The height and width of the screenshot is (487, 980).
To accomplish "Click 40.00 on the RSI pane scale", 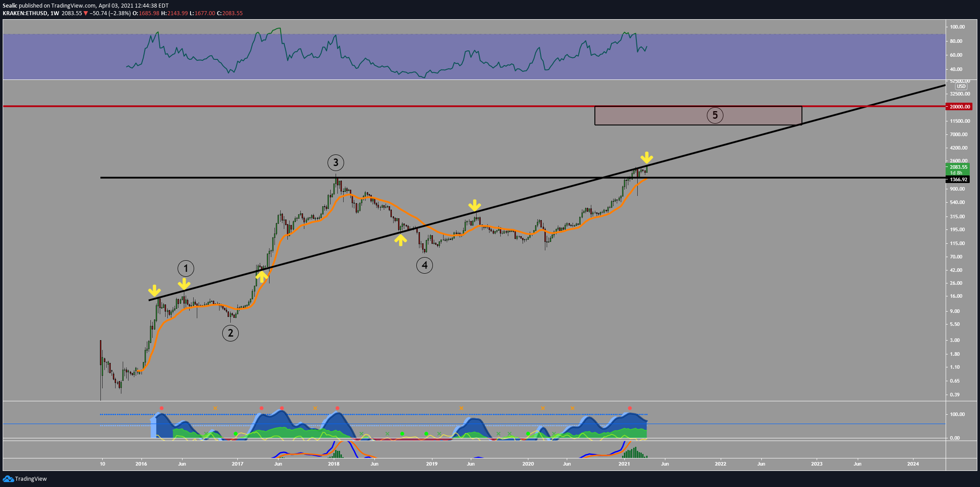I will (x=956, y=69).
